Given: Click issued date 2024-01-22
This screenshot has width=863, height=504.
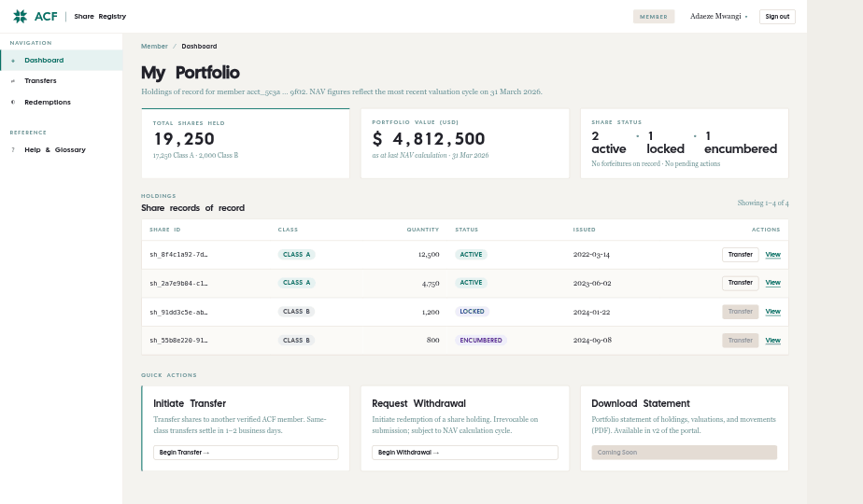Looking at the screenshot, I should (x=591, y=312).
